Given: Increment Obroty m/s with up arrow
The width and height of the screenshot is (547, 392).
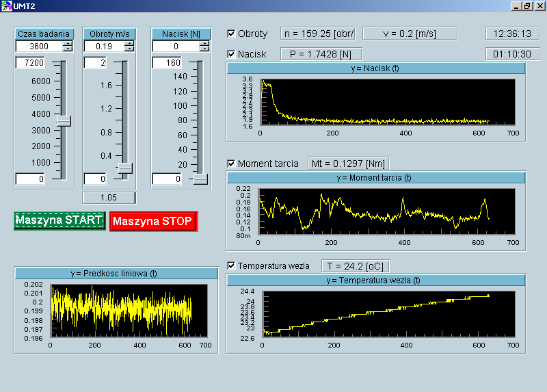Looking at the screenshot, I should [x=129, y=43].
